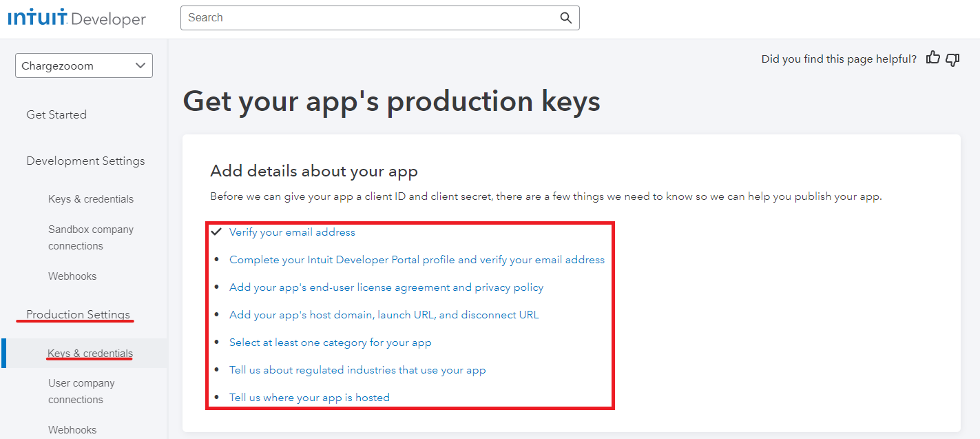The width and height of the screenshot is (980, 439).
Task: Click the thumbs down not helpful icon
Action: [x=952, y=59]
